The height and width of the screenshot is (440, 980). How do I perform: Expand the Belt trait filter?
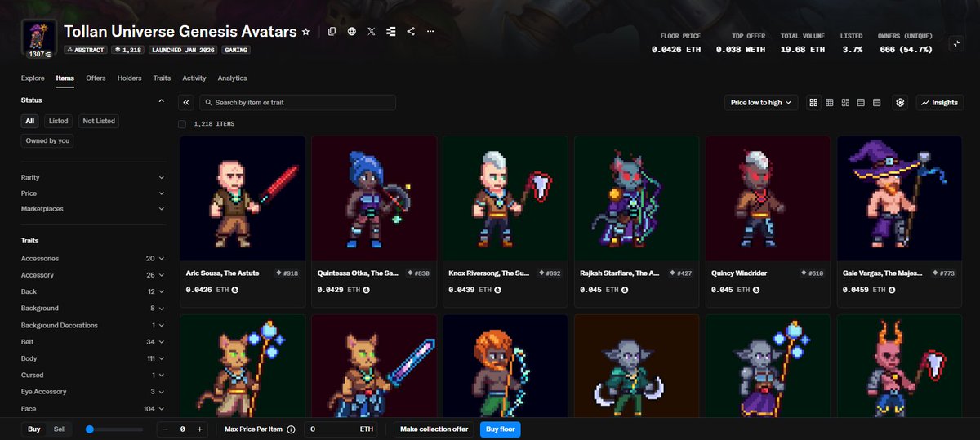(93, 342)
